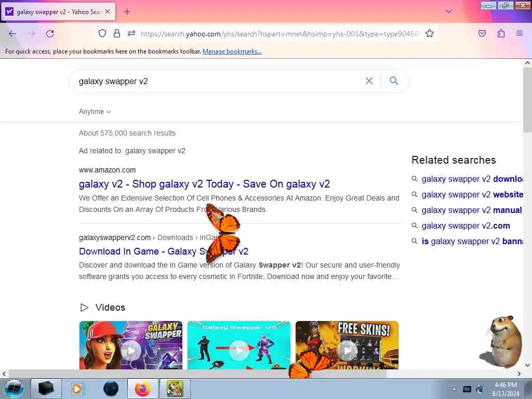Open the monitor icon in system tray
The image size is (532, 399).
(x=467, y=389)
